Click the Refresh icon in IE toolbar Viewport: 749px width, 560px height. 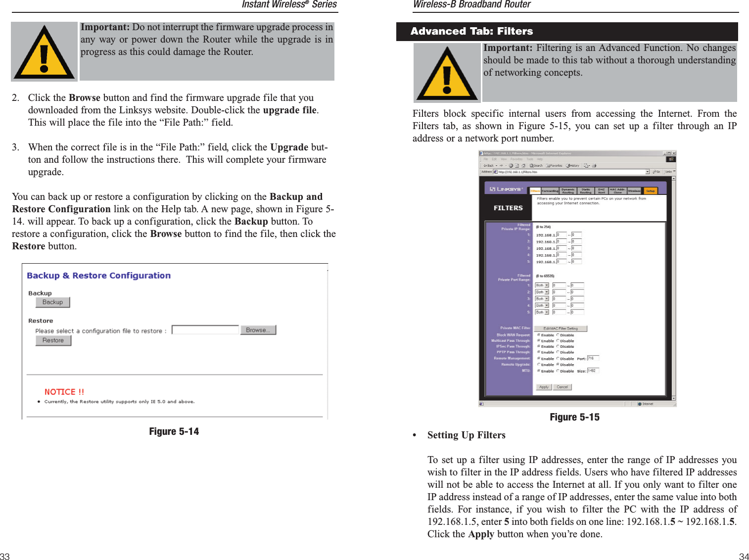(x=517, y=166)
